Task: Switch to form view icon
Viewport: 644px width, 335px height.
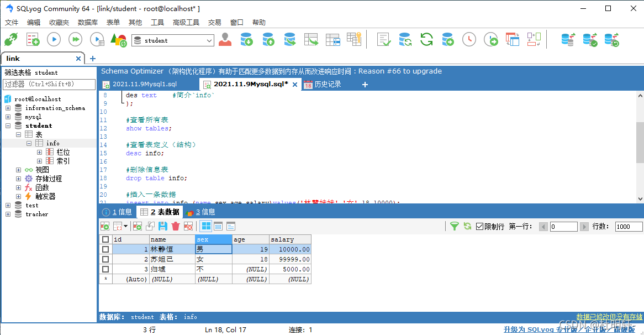Action: [219, 226]
